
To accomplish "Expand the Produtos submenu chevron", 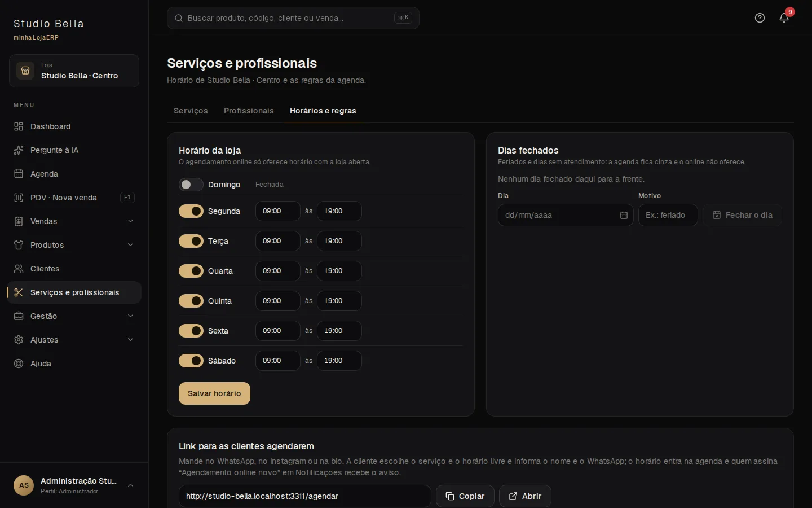I will pyautogui.click(x=131, y=245).
